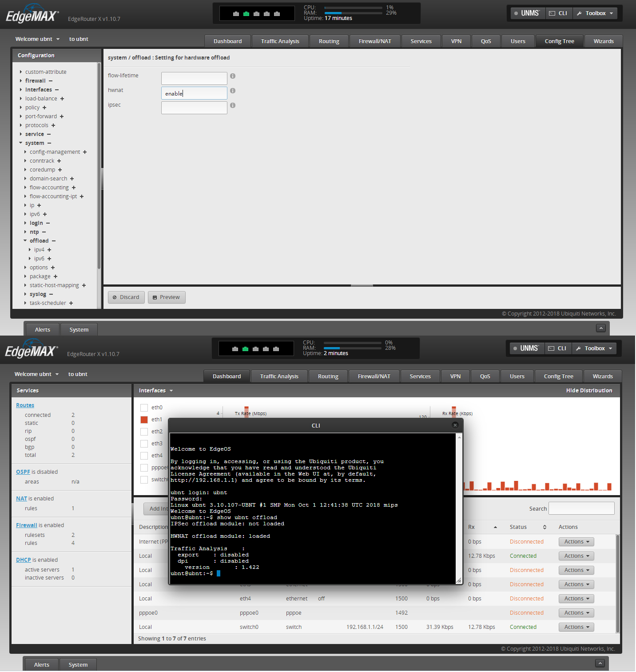Open the Interfaces dropdown in the panel header
Screen dimensions: 636x672
(x=156, y=391)
